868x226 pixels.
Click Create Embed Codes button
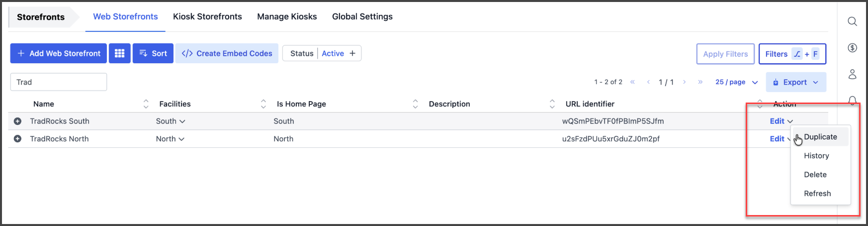coord(227,53)
